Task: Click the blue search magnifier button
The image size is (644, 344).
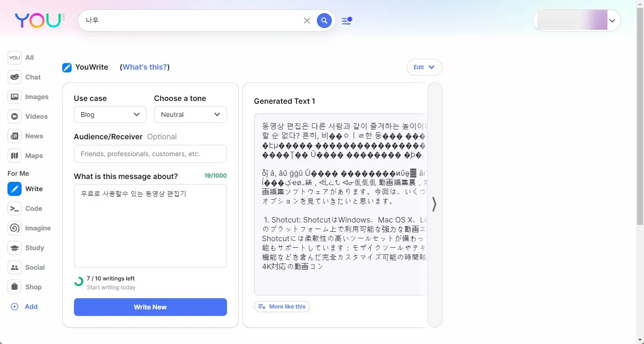Action: click(x=324, y=21)
